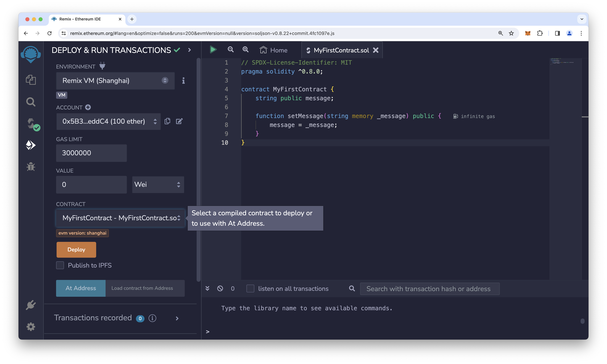Open the Debugger panel
This screenshot has width=607, height=364.
pyautogui.click(x=31, y=167)
